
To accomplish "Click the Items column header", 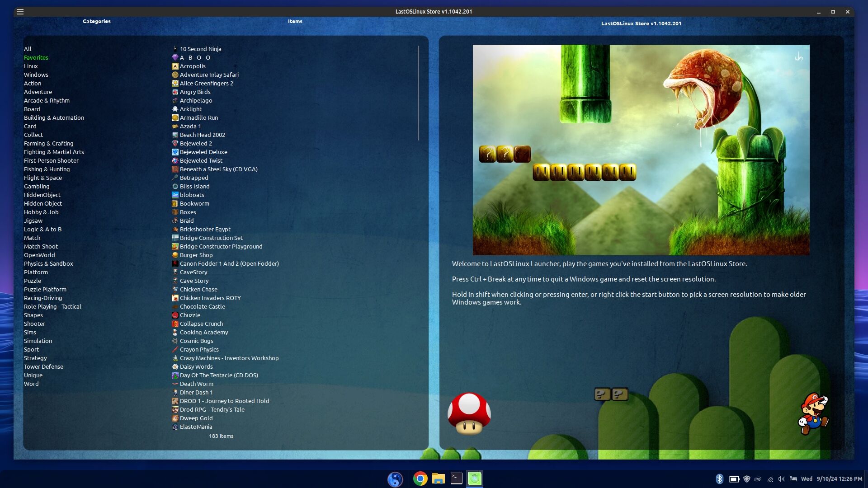I will pyautogui.click(x=295, y=21).
